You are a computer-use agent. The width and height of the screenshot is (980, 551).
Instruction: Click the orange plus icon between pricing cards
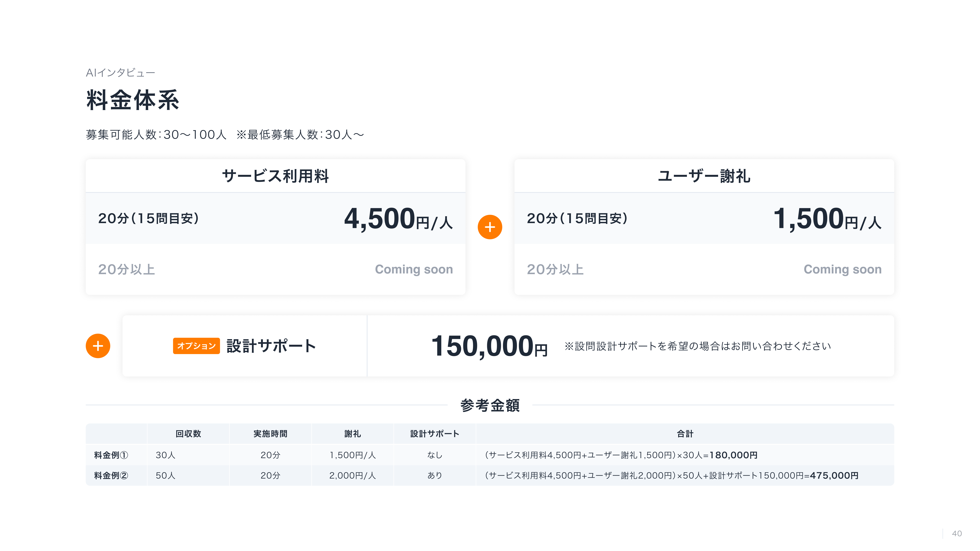(490, 227)
